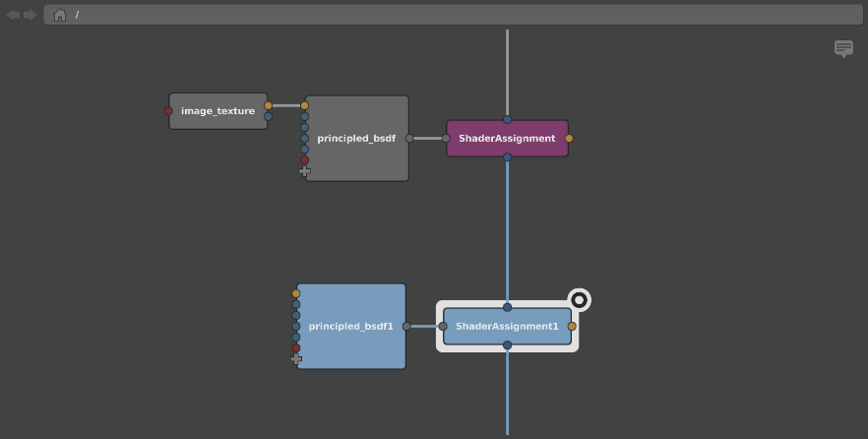Screen dimensions: 868x439
Task: Click the wire from principled_bsdf1 to ShaderAssignment1
Action: coord(424,326)
